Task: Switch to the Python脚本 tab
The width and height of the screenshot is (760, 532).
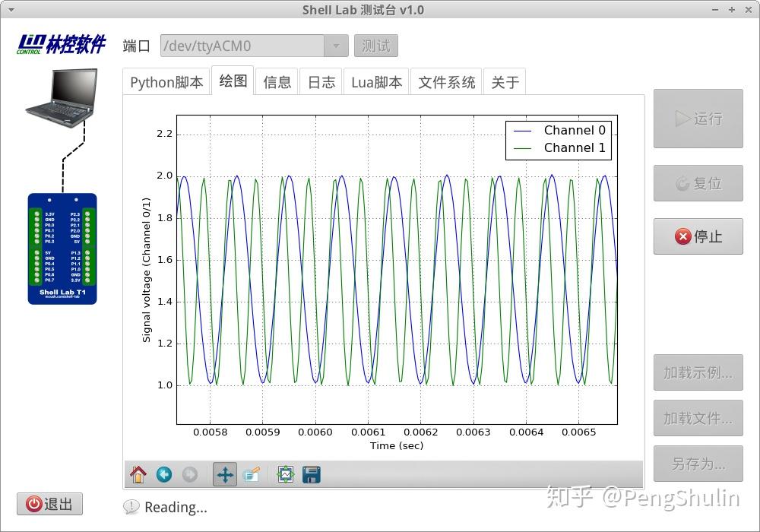Action: pyautogui.click(x=166, y=81)
